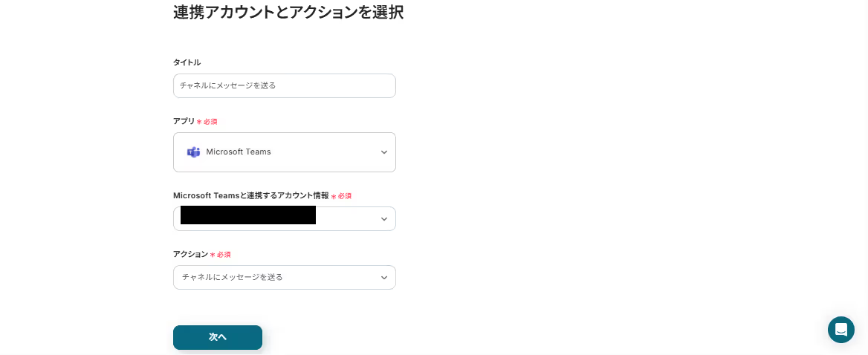The width and height of the screenshot is (868, 355).
Task: Click the チャネルにメッセージを送る action selection
Action: point(233,277)
